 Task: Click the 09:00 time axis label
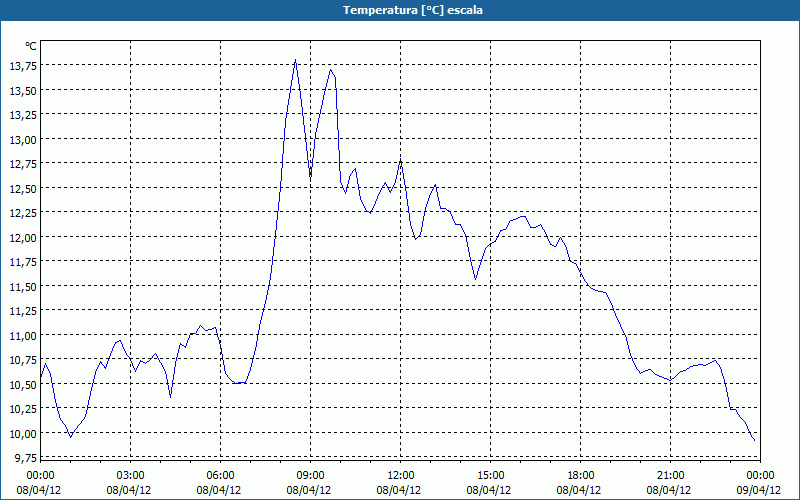pyautogui.click(x=310, y=476)
